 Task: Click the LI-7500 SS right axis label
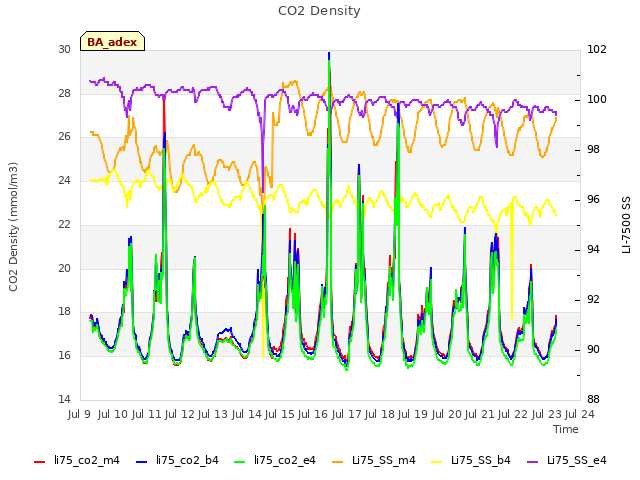[626, 225]
